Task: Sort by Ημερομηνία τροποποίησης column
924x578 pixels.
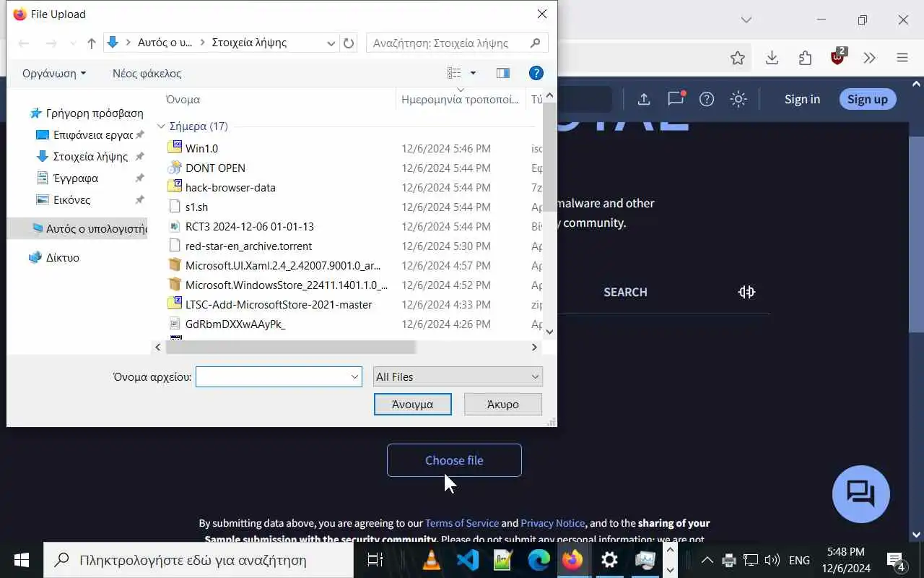Action: click(461, 100)
